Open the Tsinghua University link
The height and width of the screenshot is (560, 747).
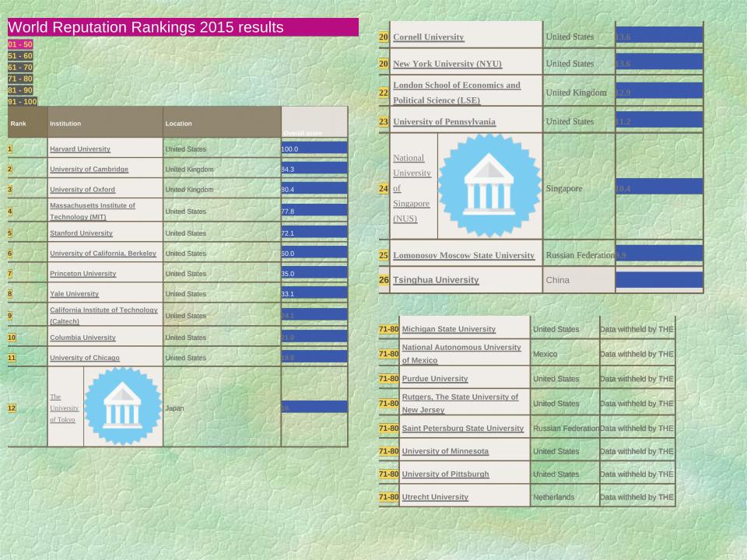click(436, 280)
